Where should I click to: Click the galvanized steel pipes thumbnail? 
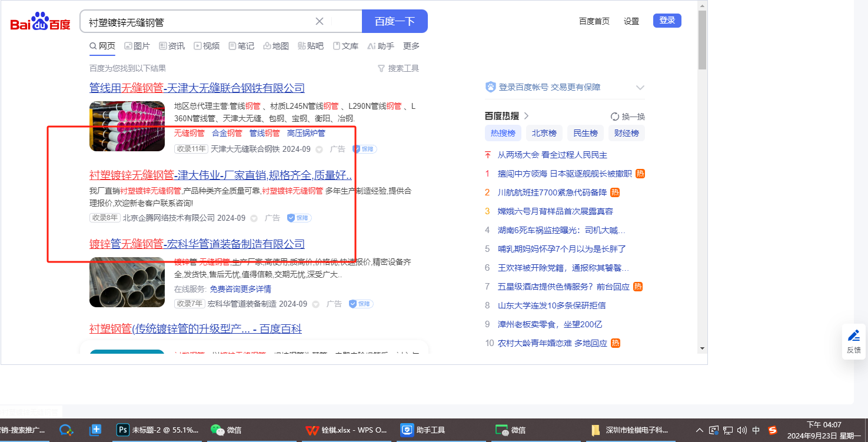coord(127,283)
